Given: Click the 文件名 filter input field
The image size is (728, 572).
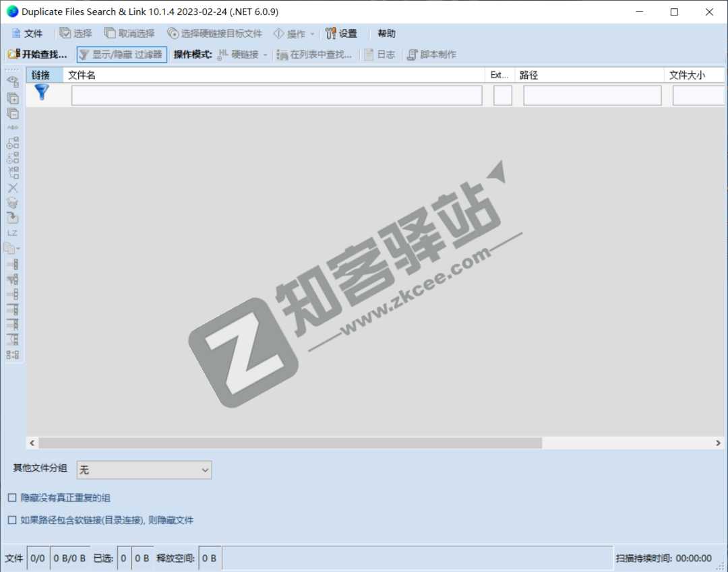Looking at the screenshot, I should 275,94.
